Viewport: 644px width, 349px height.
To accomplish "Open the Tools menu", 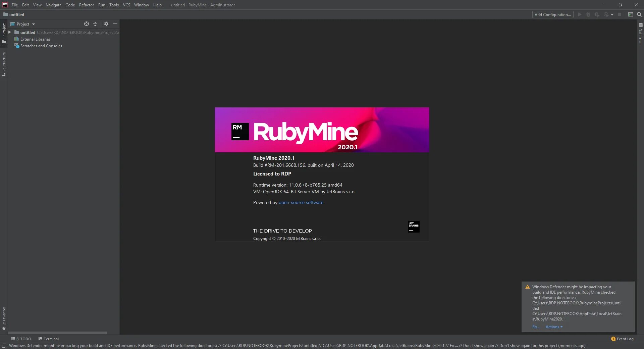I will click(x=114, y=5).
